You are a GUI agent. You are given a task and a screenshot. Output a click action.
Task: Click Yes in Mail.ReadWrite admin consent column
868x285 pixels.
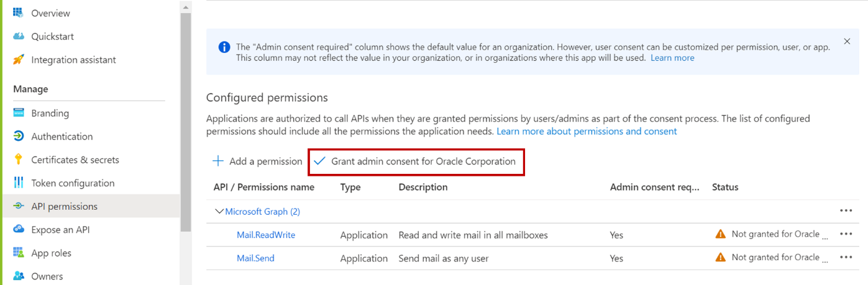pyautogui.click(x=616, y=235)
